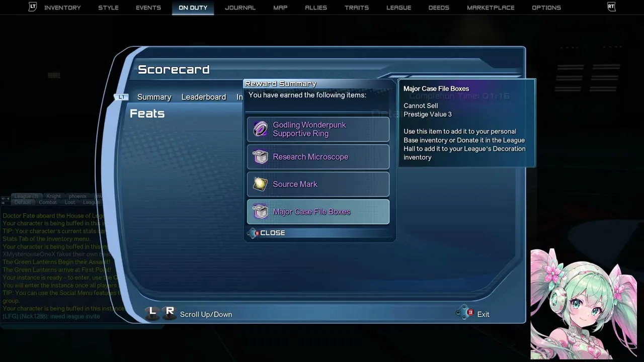Click chat line starting 'XMysteriouseOneX fakes'
Viewport: 644px width, 362px height.
coord(56,254)
